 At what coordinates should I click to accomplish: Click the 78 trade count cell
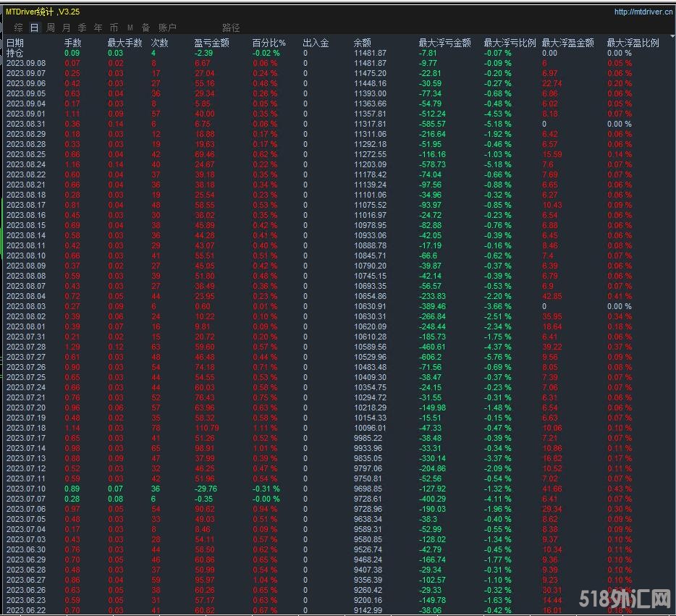[156, 428]
